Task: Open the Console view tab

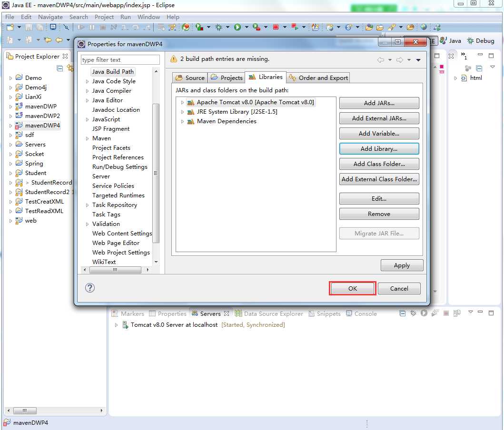Action: click(361, 313)
